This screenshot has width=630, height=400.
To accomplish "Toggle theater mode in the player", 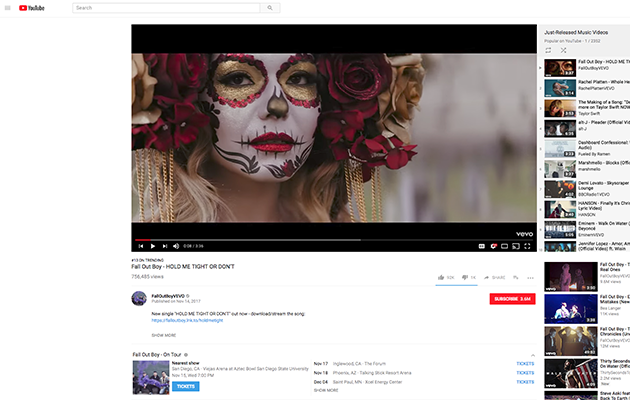I will click(503, 245).
